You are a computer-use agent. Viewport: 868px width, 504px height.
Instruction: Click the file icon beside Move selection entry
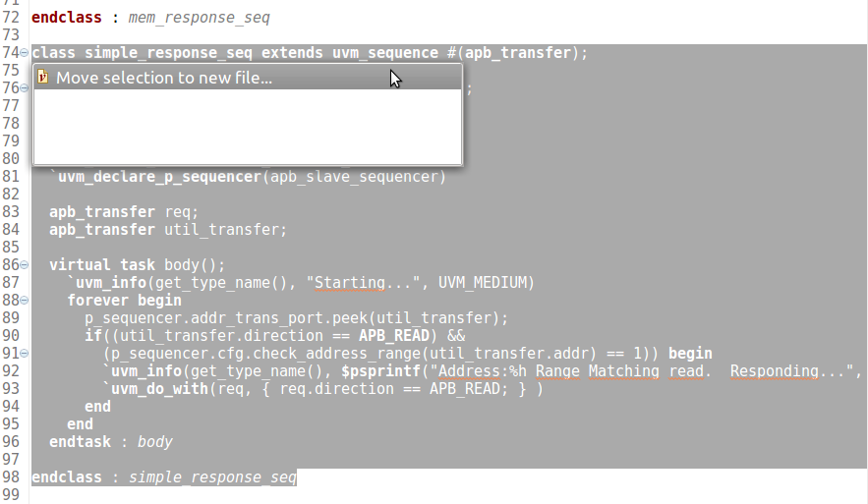(x=42, y=78)
